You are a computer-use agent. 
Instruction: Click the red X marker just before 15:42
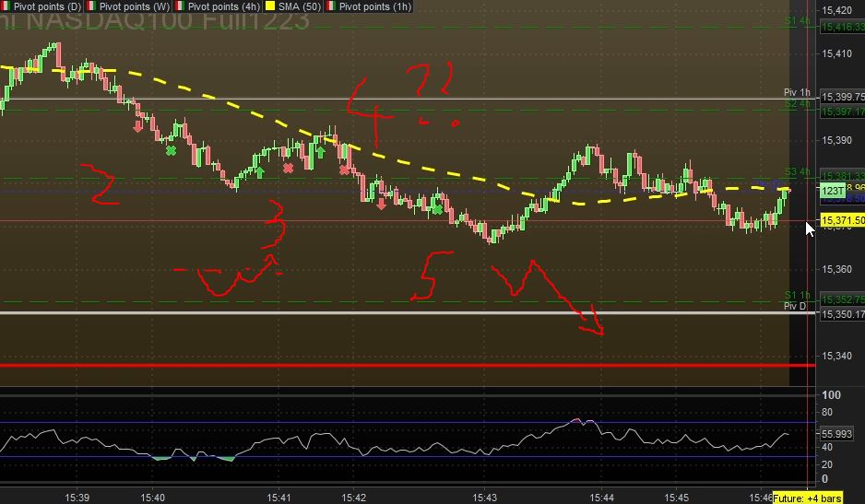click(x=345, y=170)
